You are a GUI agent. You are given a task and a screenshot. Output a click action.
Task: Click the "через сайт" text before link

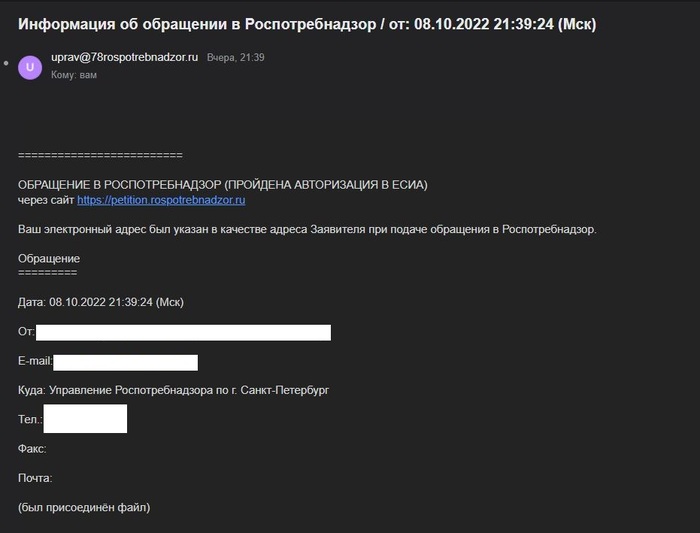tap(46, 200)
